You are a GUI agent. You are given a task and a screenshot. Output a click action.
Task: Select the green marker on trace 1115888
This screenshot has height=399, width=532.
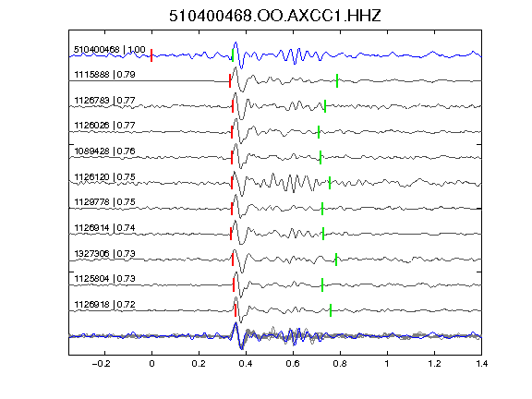[x=337, y=80]
